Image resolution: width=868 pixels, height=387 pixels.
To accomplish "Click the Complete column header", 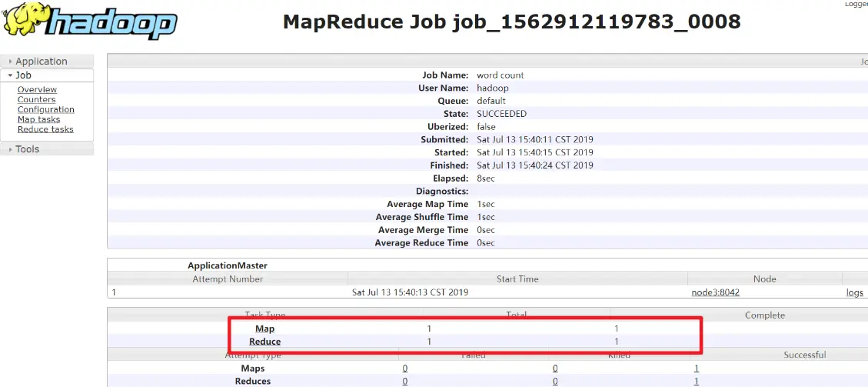I will click(x=765, y=315).
